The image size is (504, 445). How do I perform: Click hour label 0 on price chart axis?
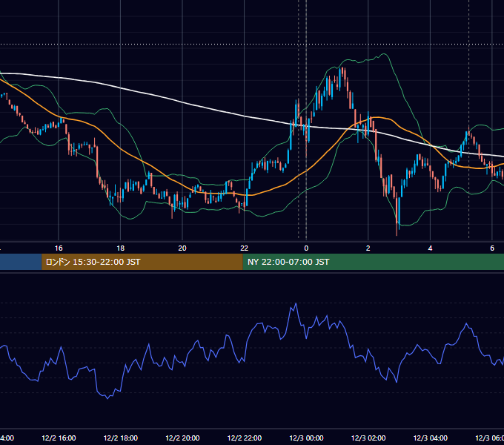click(x=306, y=248)
